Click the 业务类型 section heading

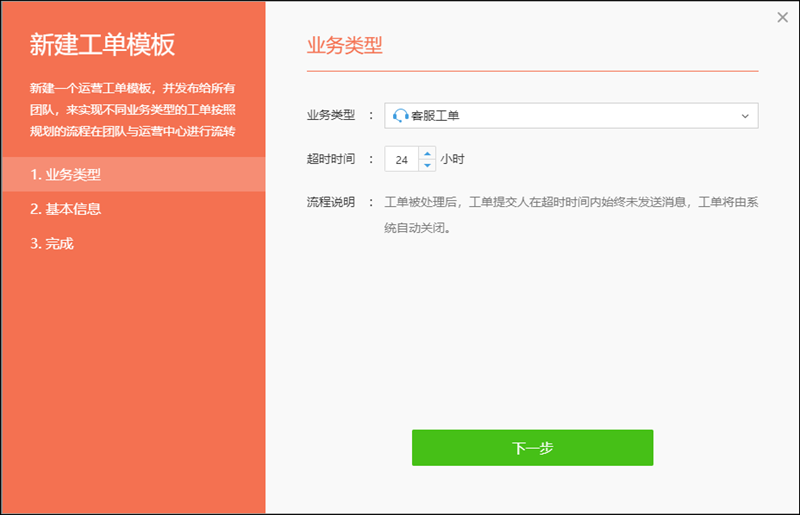[344, 46]
